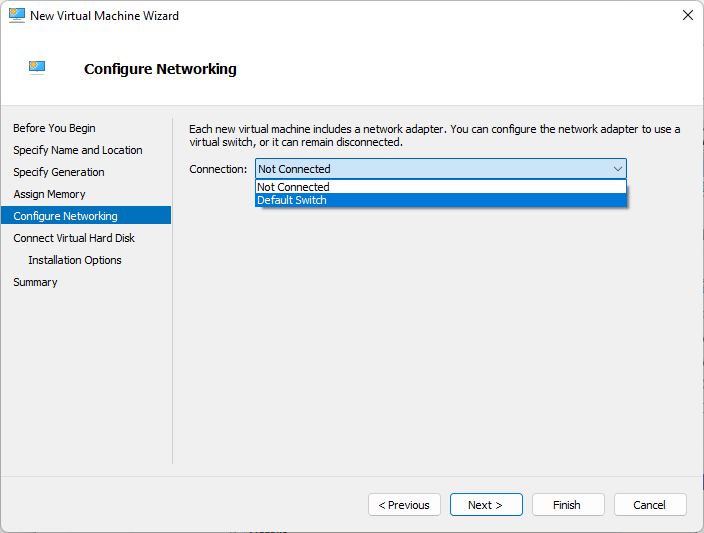
Task: Choose Default Switch in the dropdown list
Action: tap(292, 200)
